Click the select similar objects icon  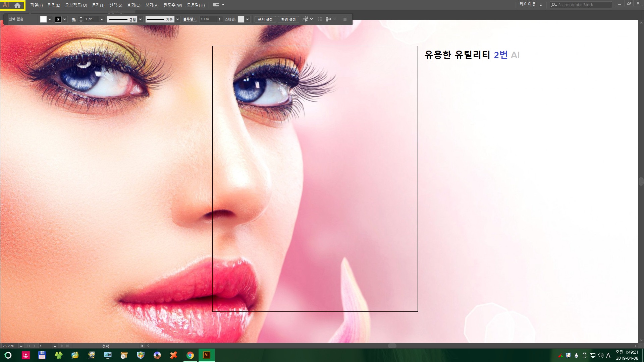click(x=329, y=19)
